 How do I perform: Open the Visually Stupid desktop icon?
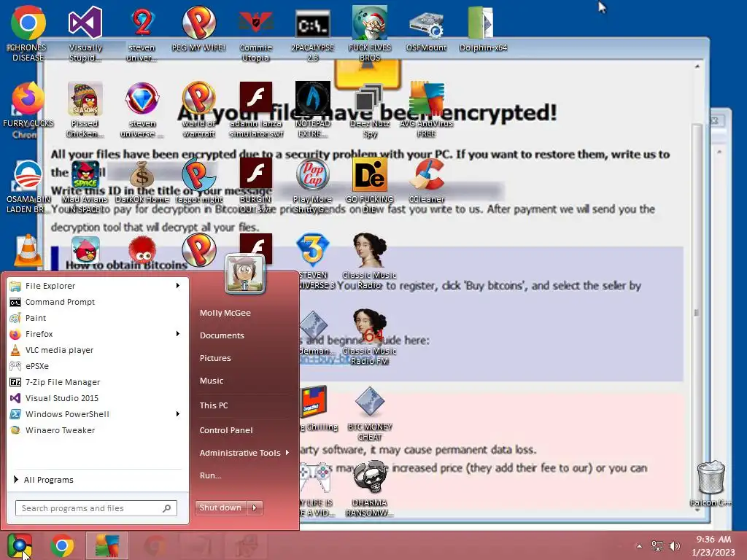[x=85, y=34]
